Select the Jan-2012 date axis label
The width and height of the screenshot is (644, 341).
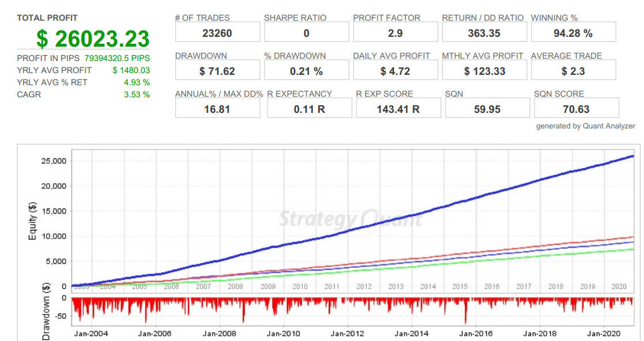click(x=347, y=334)
